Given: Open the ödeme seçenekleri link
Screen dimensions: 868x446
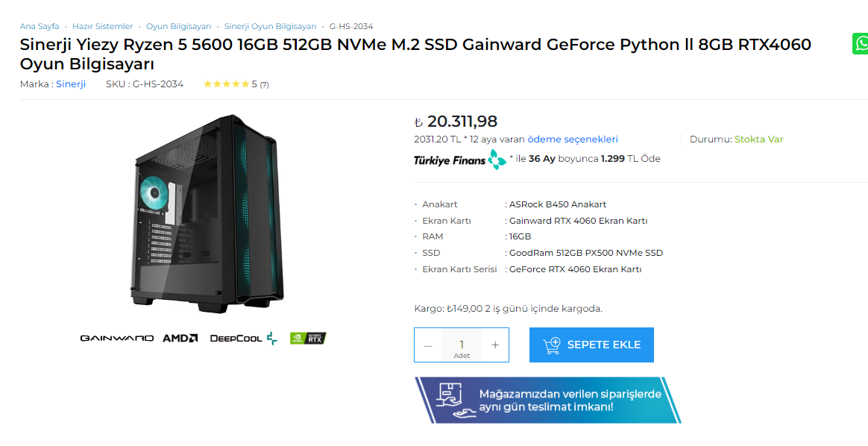Looking at the screenshot, I should tap(572, 139).
